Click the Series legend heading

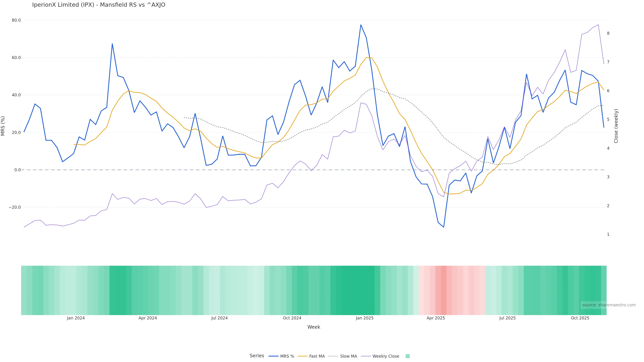(257, 355)
